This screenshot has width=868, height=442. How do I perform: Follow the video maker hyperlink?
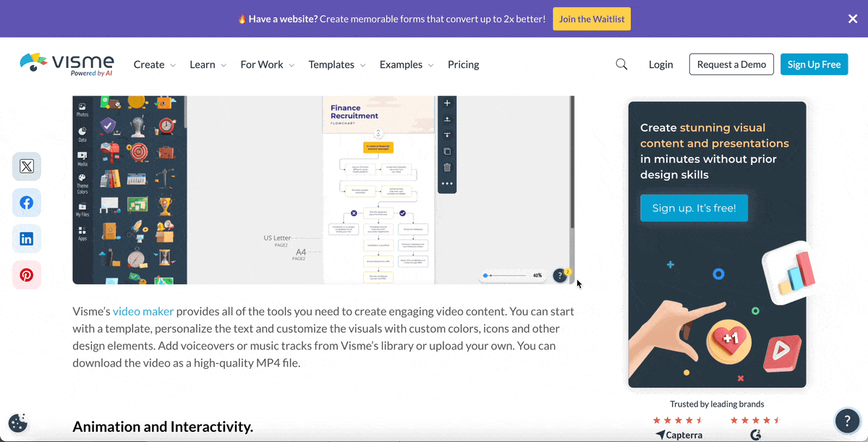[143, 312]
